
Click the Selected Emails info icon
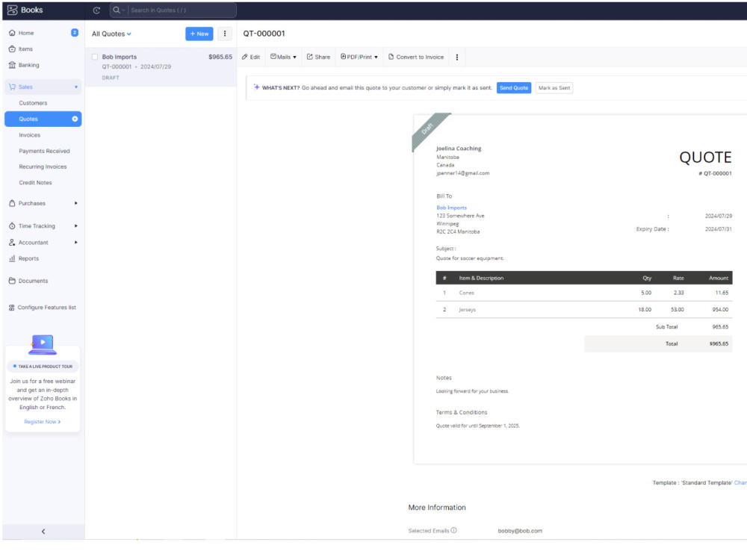453,530
